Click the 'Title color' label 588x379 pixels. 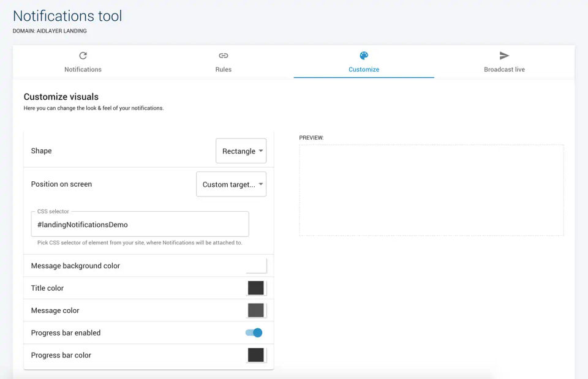tap(47, 288)
